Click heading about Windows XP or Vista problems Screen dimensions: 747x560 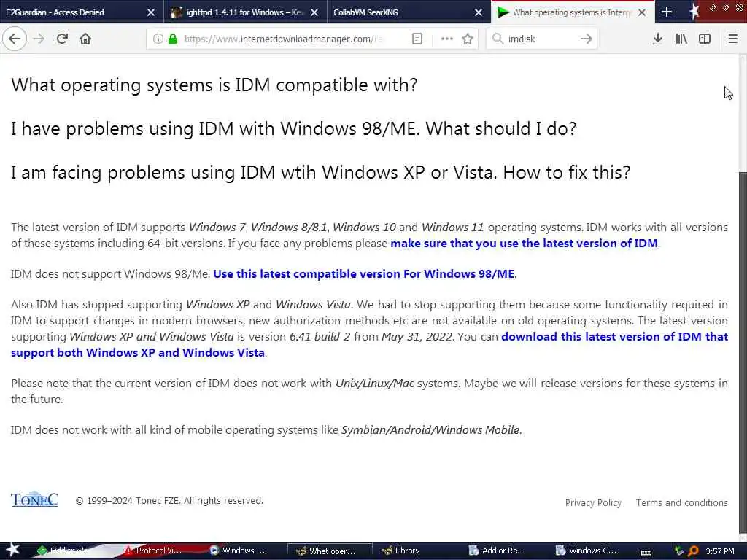pyautogui.click(x=321, y=172)
